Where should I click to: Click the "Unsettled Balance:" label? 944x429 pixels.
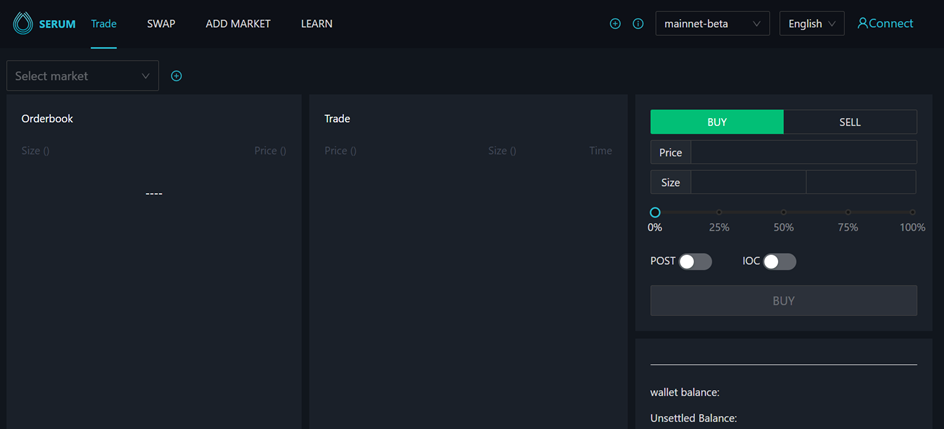pyautogui.click(x=694, y=418)
